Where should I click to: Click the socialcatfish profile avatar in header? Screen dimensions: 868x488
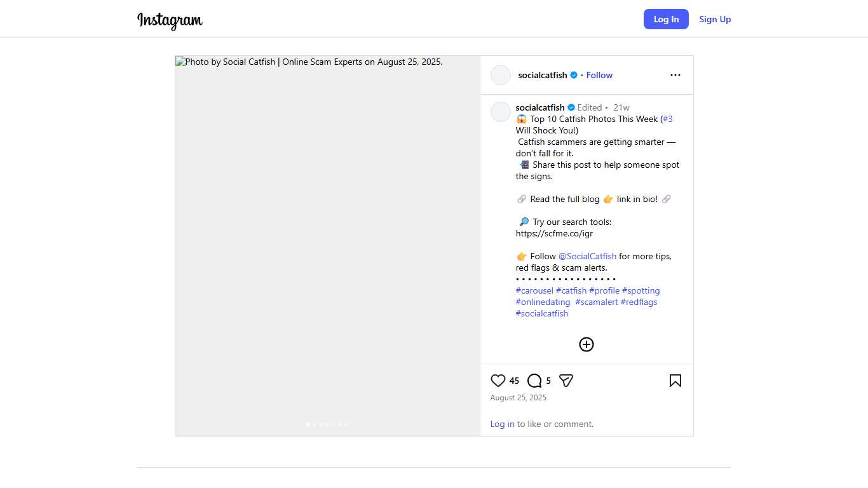(x=501, y=75)
